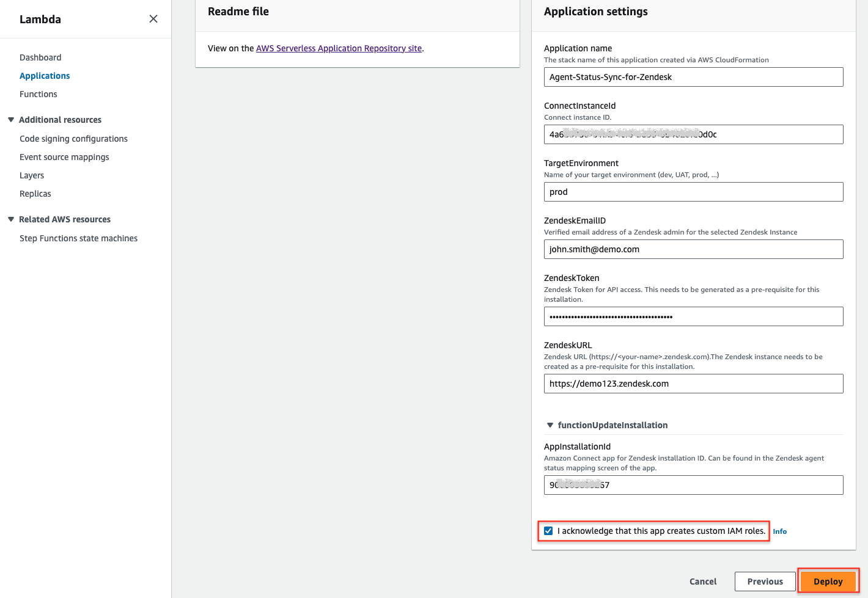Navigate to Event source mappings
Viewport: 868px width, 598px height.
[64, 157]
